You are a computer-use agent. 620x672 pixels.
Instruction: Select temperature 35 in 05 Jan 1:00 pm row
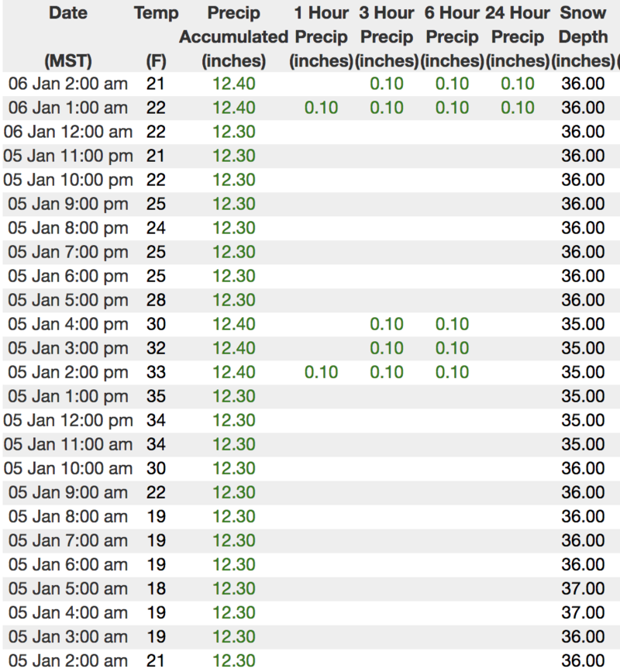click(x=156, y=396)
